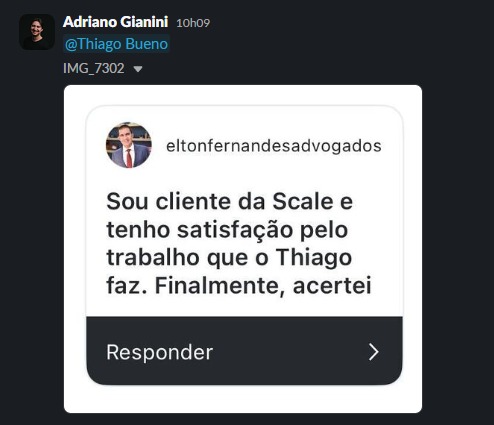This screenshot has height=425, width=494.
Task: Click the line 'trabalho que o Thiago'
Action: pos(229,258)
